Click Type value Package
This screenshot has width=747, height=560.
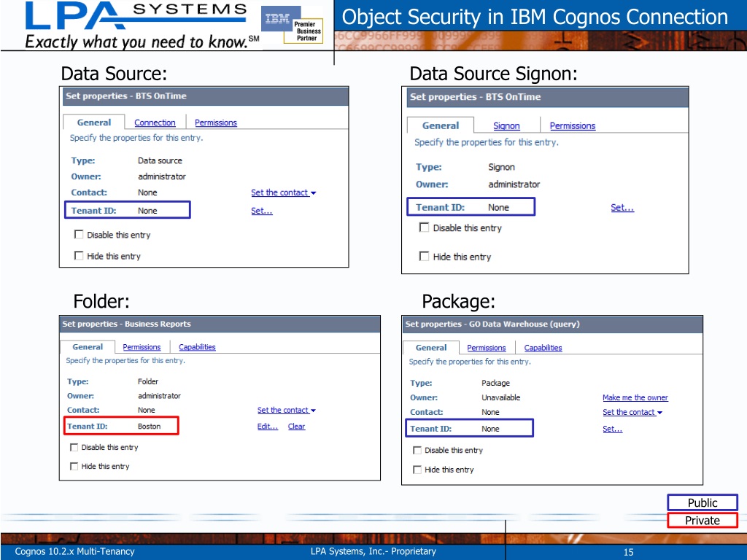[495, 383]
